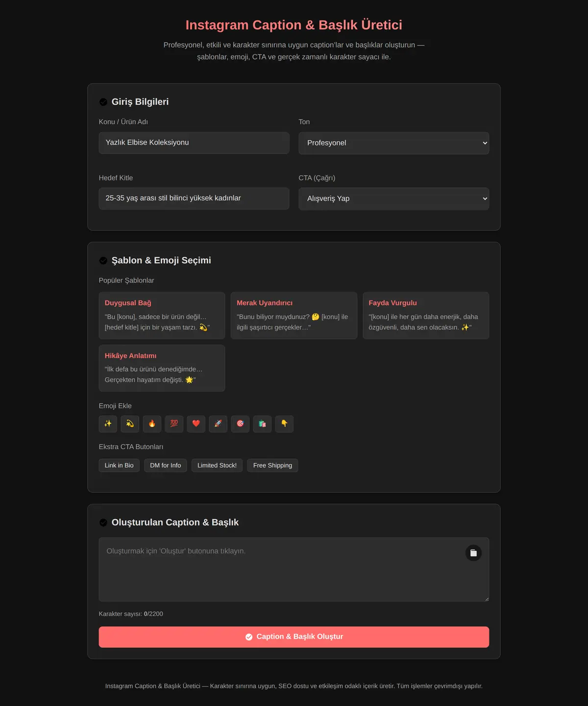Image resolution: width=588 pixels, height=706 pixels.
Task: Add the pointing down finger emoji
Action: click(x=284, y=424)
